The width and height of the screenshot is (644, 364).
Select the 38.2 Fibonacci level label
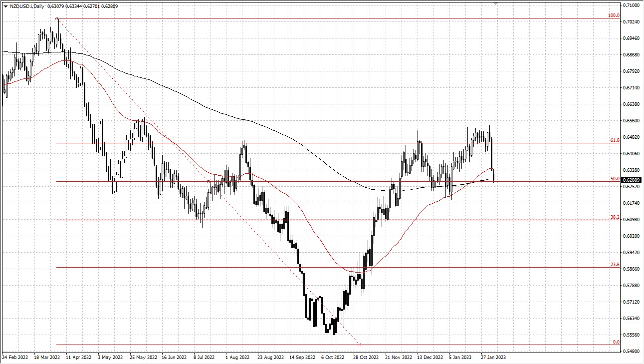coord(614,217)
